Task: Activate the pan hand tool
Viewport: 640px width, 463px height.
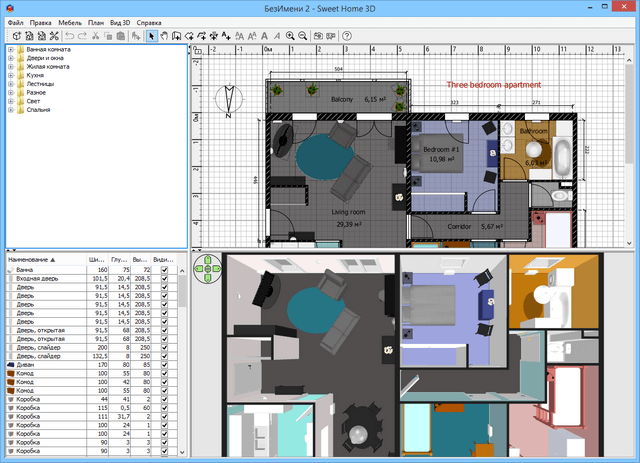Action: click(164, 36)
